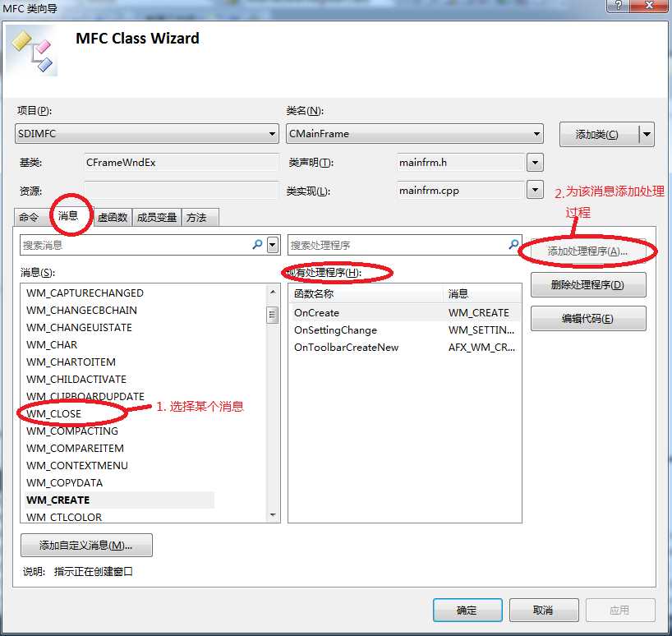Image resolution: width=672 pixels, height=636 pixels.
Task: Click 编辑代码(E) button
Action: pyautogui.click(x=588, y=319)
